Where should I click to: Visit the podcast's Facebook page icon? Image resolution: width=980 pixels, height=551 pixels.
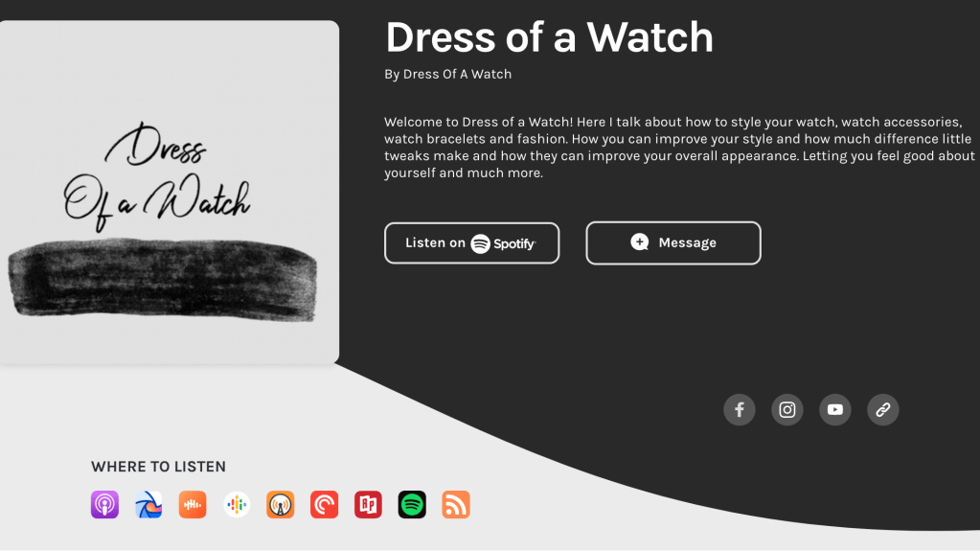coord(740,409)
